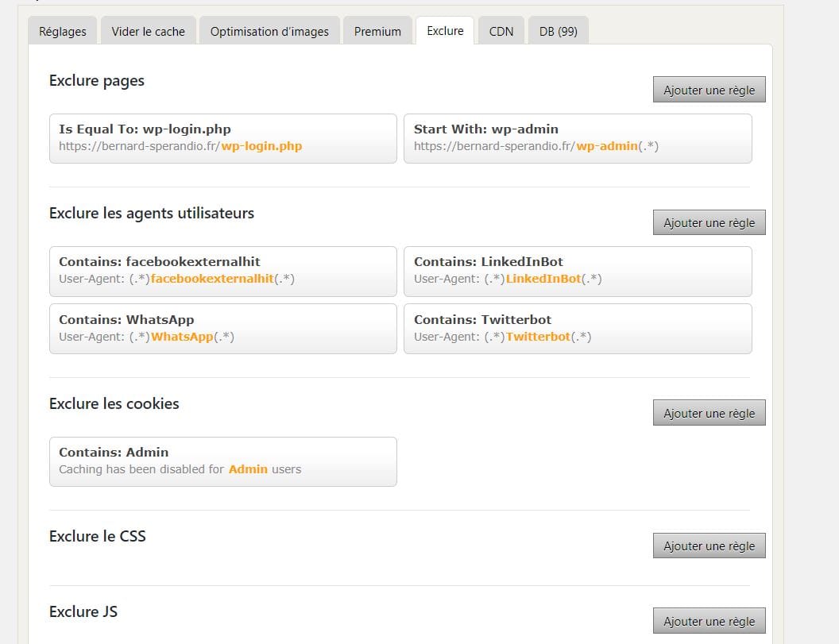Open the Vider le cache tab

click(x=149, y=31)
